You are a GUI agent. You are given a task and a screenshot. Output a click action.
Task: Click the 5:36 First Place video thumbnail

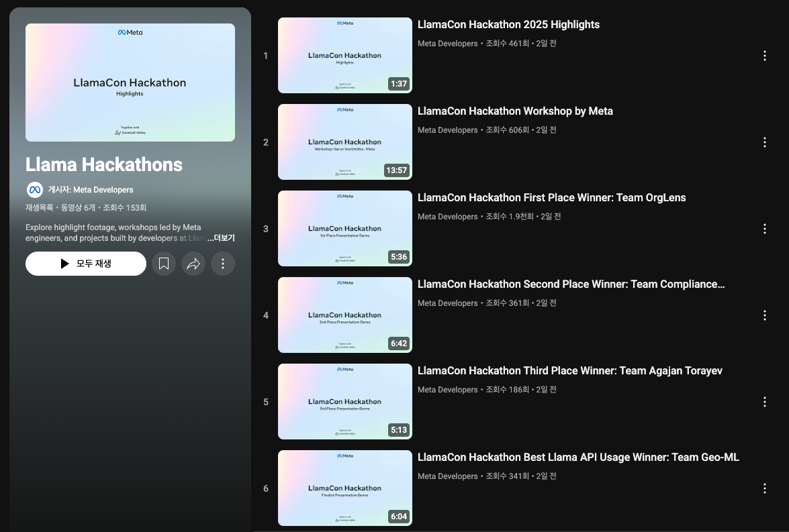[345, 228]
